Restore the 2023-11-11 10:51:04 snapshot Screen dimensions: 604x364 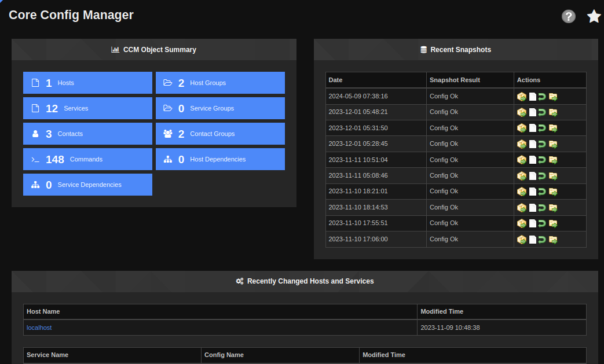(542, 160)
